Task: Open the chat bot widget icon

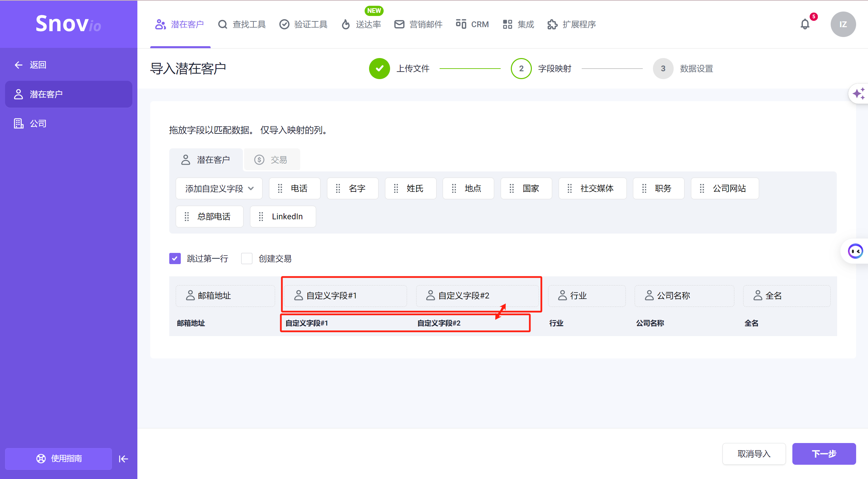Action: click(x=855, y=251)
